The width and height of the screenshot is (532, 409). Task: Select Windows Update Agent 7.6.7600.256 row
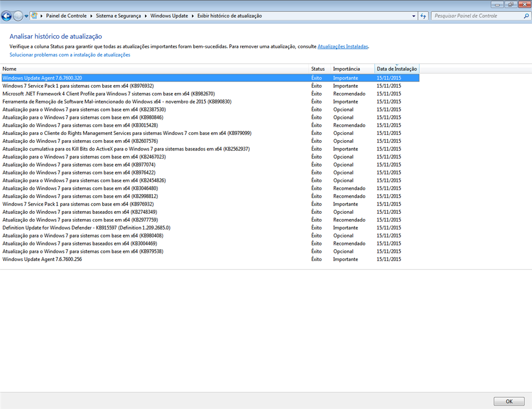(x=210, y=259)
